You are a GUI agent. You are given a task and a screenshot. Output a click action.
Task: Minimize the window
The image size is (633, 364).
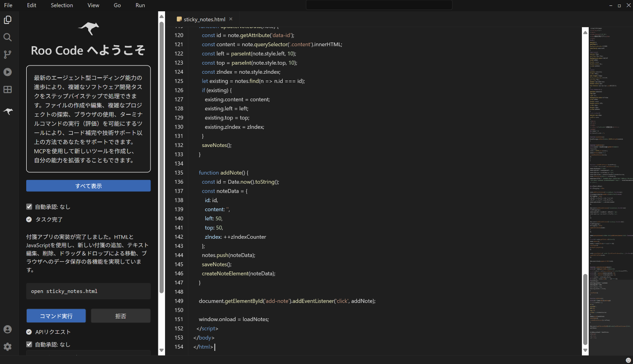pyautogui.click(x=611, y=5)
